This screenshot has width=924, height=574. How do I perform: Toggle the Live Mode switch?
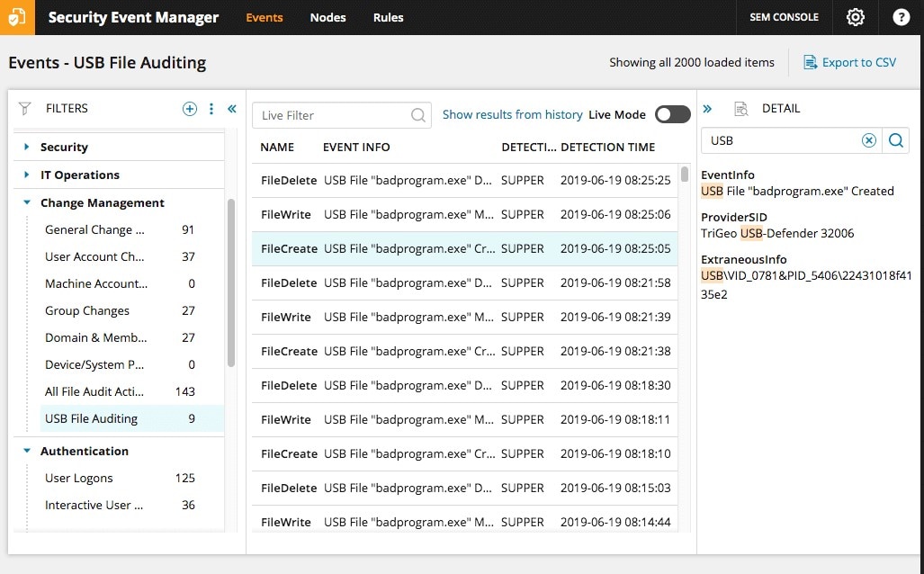click(672, 114)
